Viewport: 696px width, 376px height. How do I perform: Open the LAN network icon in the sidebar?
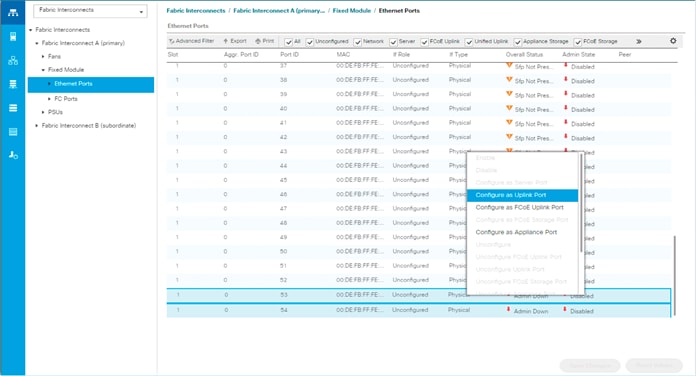coord(13,60)
